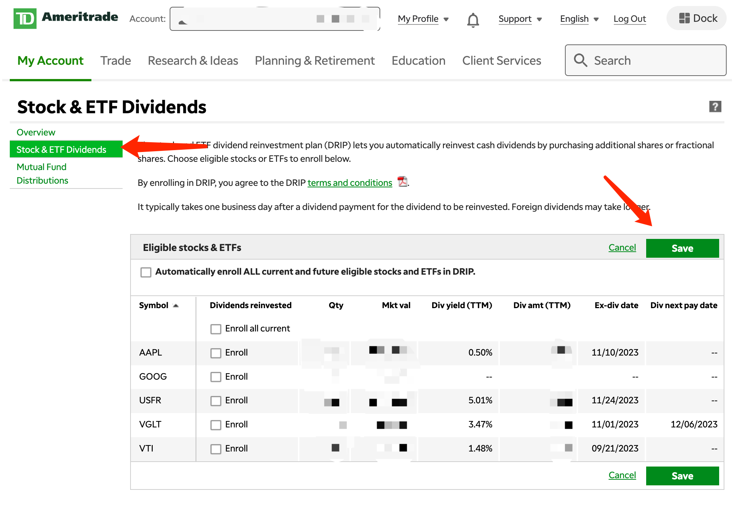756x532 pixels.
Task: Click the Dock button
Action: 697,18
